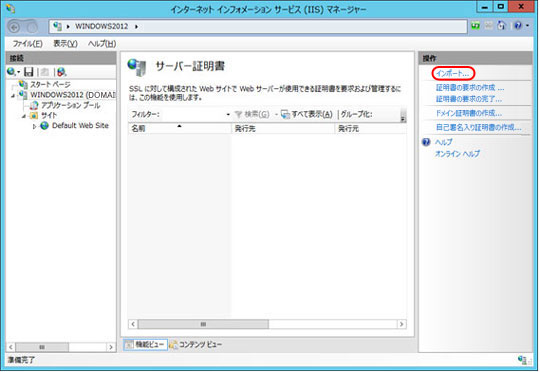Image resolution: width=540 pixels, height=372 pixels.
Task: Collapse the WINDOWS2012 server node
Action: click(x=13, y=95)
